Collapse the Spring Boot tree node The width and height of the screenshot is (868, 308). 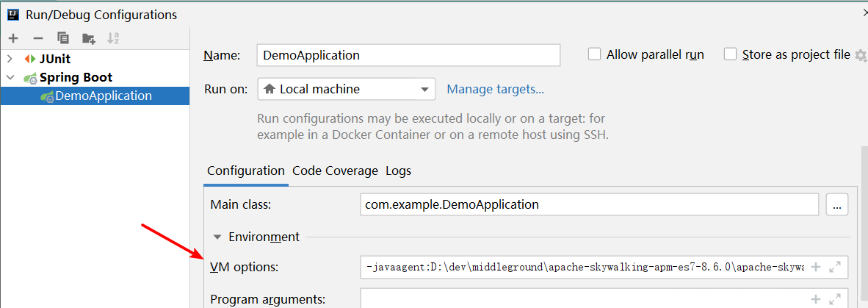tap(10, 78)
